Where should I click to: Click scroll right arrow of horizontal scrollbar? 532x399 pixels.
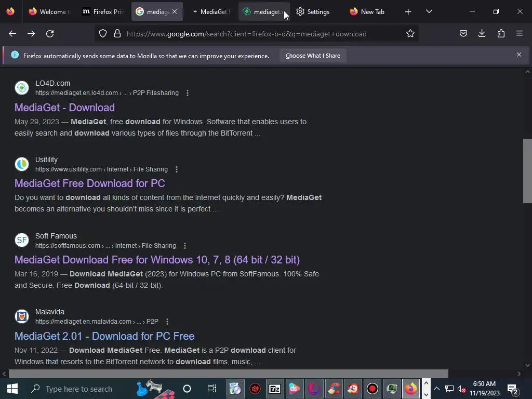[519, 374]
